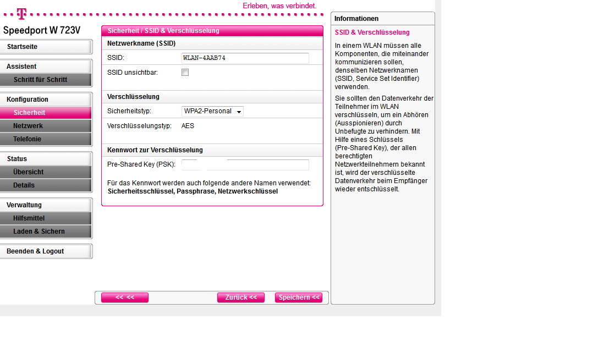This screenshot has width=615, height=364.
Task: Select Sicherheit in the sidebar
Action: 46,113
